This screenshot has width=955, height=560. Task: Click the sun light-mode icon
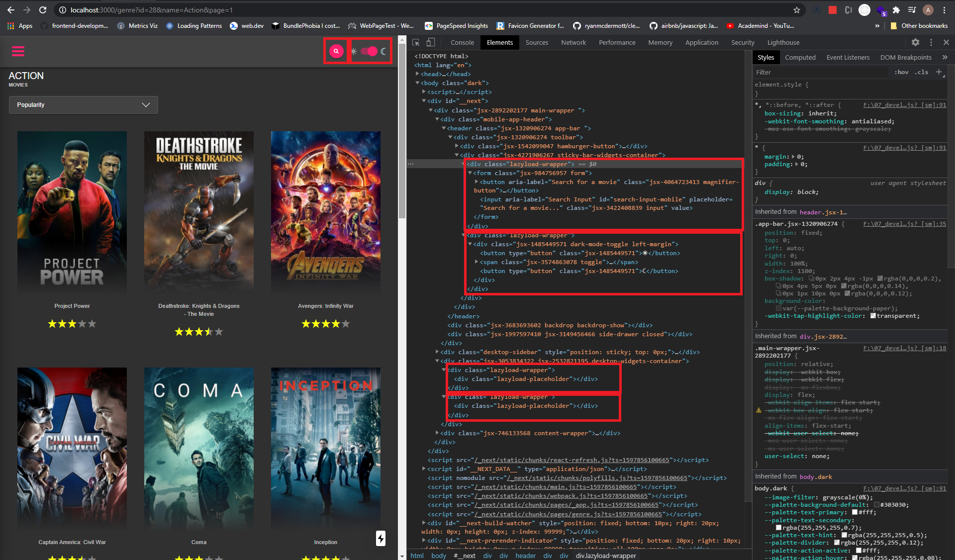click(354, 51)
